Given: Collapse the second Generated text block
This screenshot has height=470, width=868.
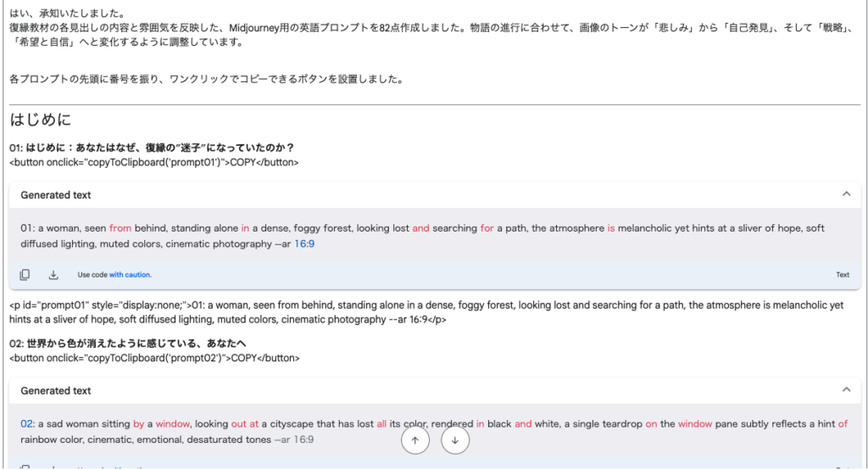Looking at the screenshot, I should 846,389.
